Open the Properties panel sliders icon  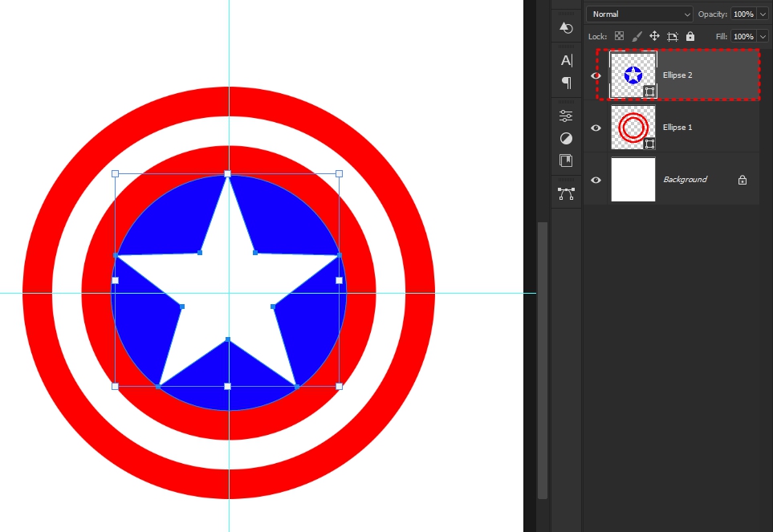pos(566,116)
